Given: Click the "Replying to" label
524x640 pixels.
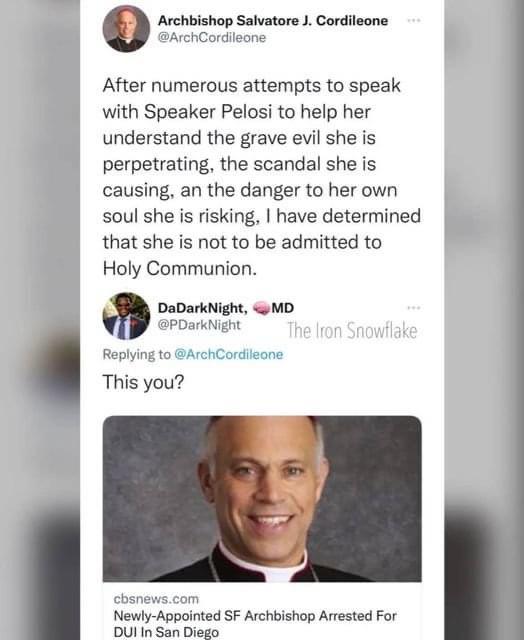Looking at the screenshot, I should (x=137, y=354).
